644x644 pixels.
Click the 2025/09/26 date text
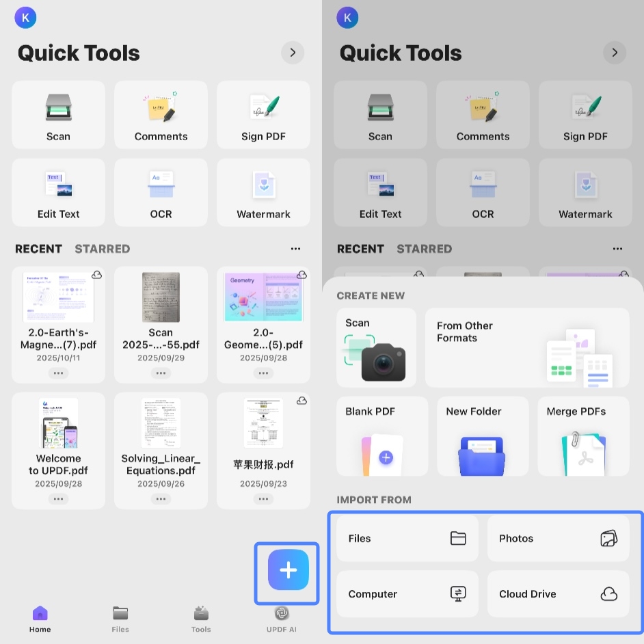[x=161, y=483]
